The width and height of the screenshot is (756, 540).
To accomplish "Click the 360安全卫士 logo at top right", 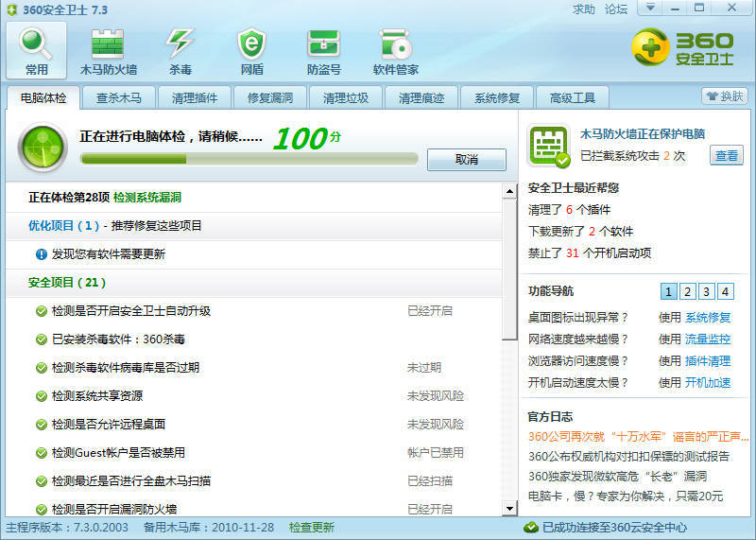I will (682, 47).
